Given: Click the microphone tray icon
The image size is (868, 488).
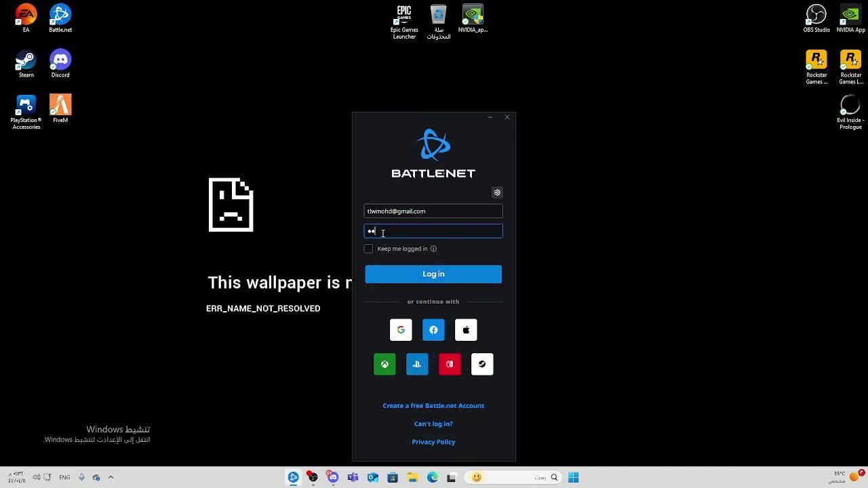Looking at the screenshot, I should tap(81, 478).
